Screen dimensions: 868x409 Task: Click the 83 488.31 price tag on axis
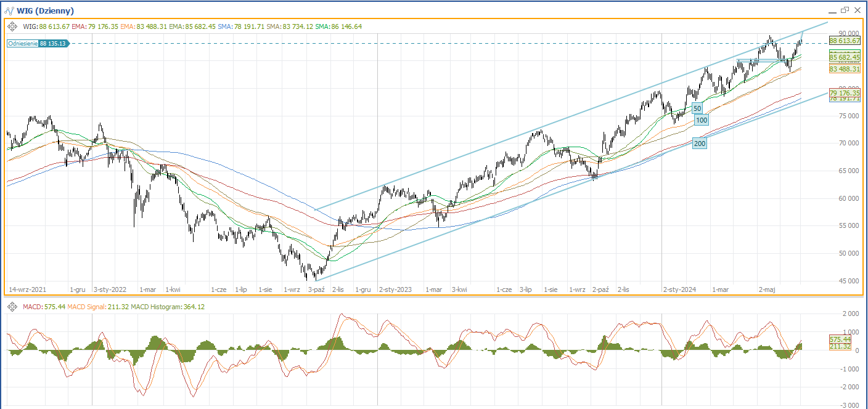pos(845,69)
